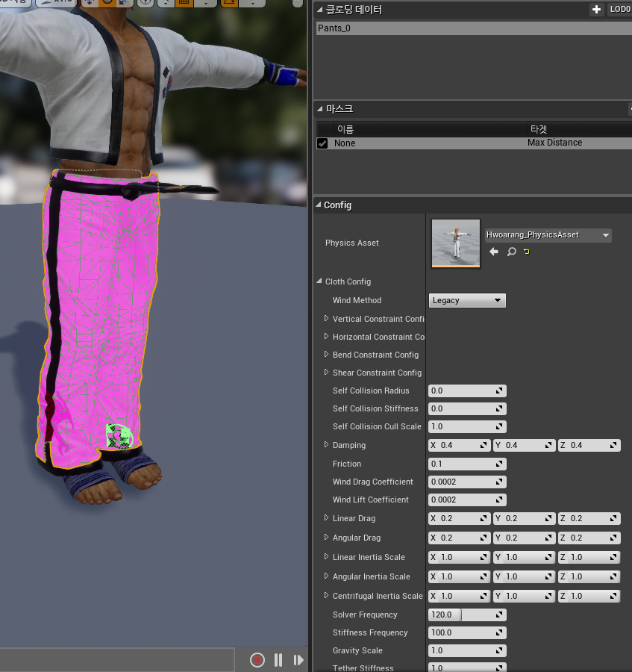Edit the Damping X value
632x672 pixels.
tap(459, 445)
